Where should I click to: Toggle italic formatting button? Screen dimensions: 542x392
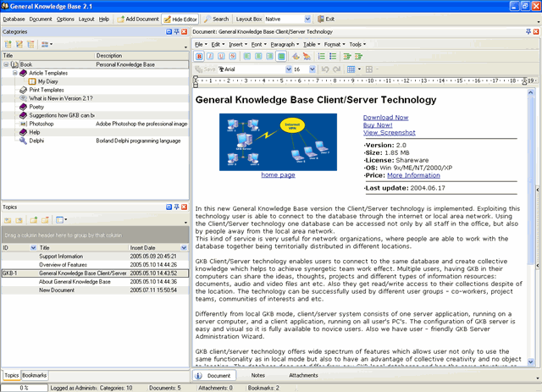pos(210,57)
